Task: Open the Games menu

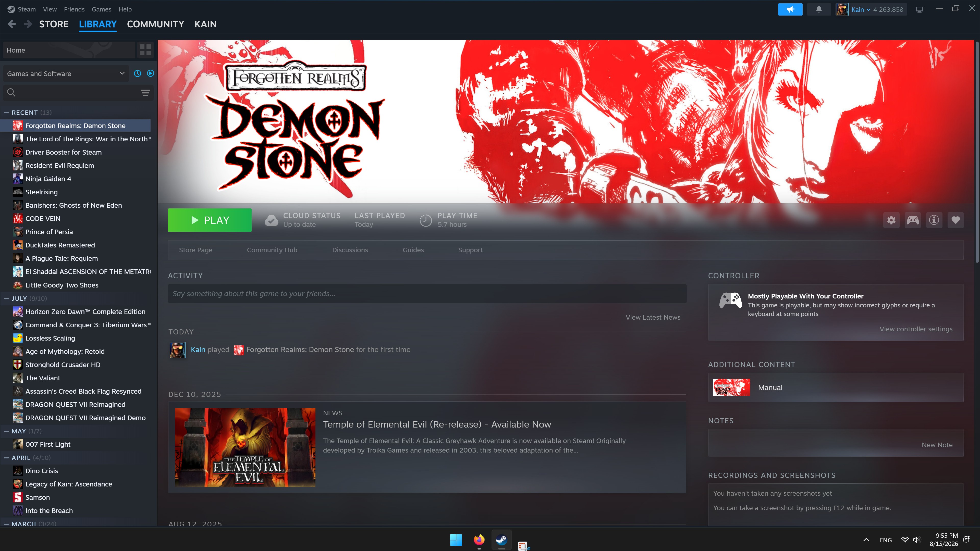Action: tap(102, 9)
